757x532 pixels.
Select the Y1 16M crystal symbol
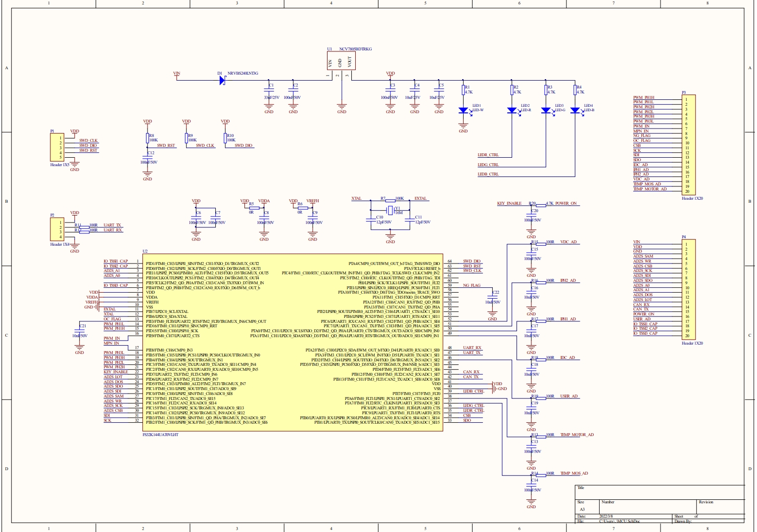390,211
